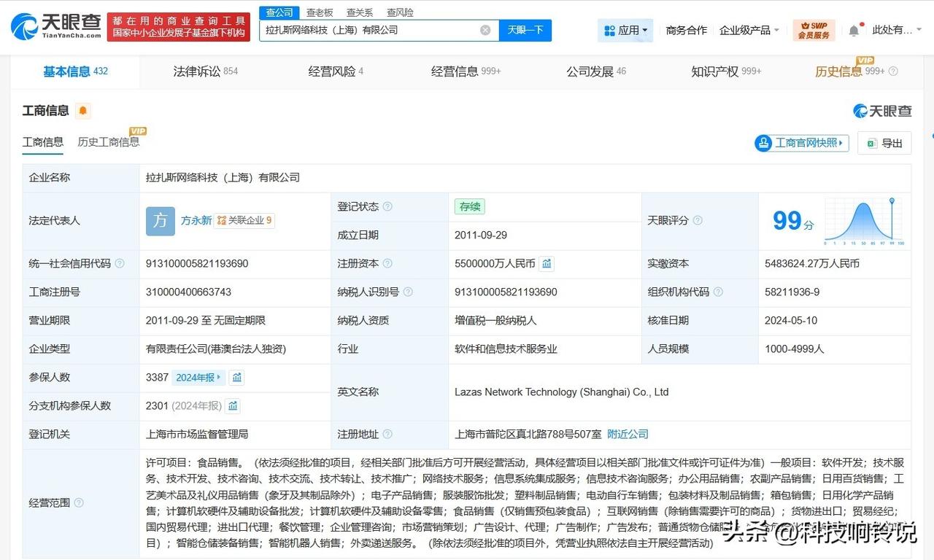
Task: Click the help icon next to 注册资本
Action: pyautogui.click(x=387, y=263)
